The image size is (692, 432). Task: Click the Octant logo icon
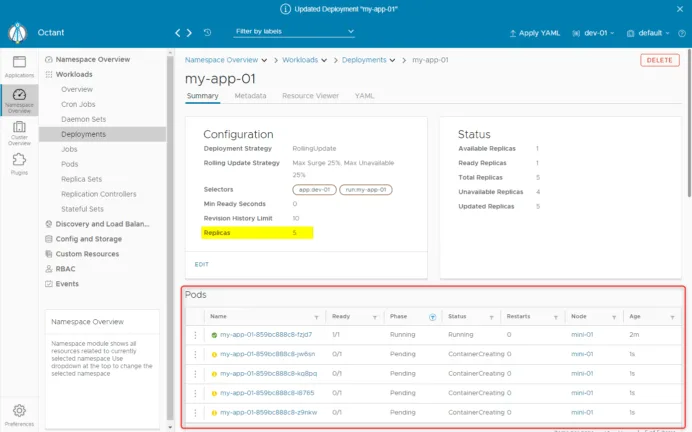pos(18,33)
